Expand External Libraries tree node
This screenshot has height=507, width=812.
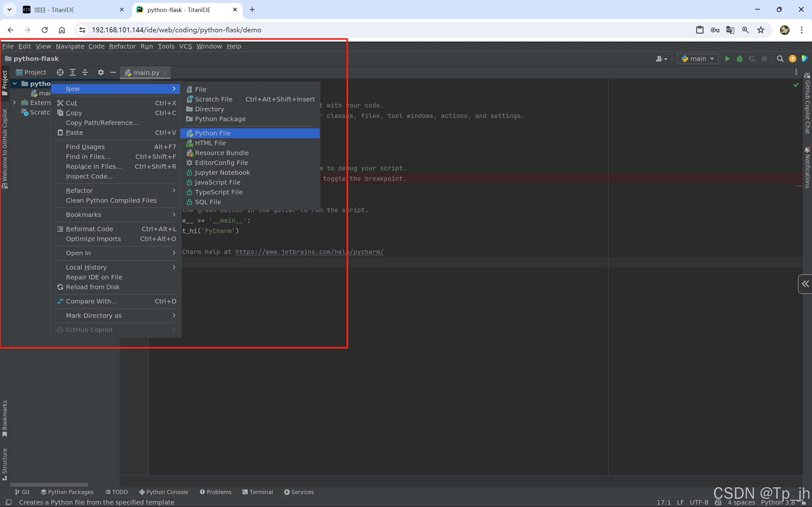point(14,103)
